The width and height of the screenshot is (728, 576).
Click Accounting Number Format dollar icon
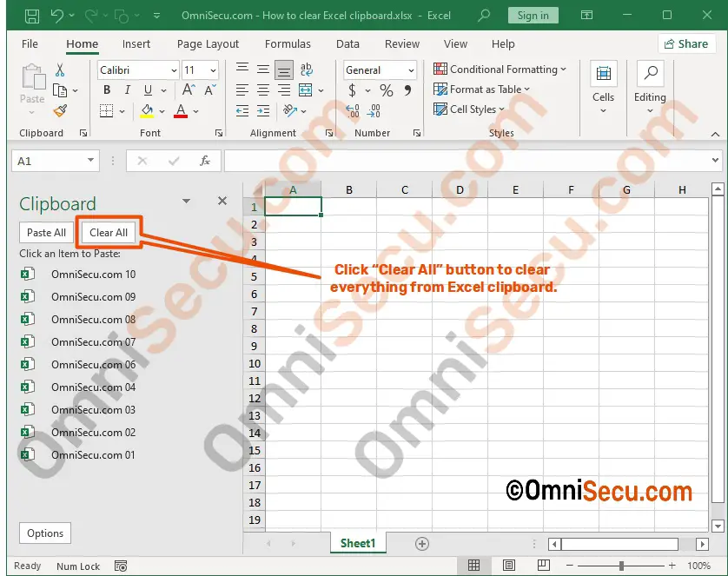point(353,90)
